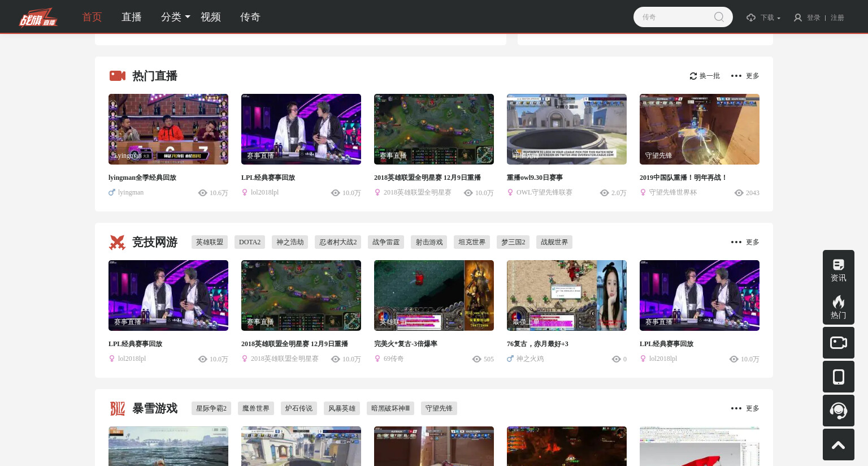Click three-dots more icon in 热门直播 header
This screenshot has width=868, height=466.
point(736,76)
